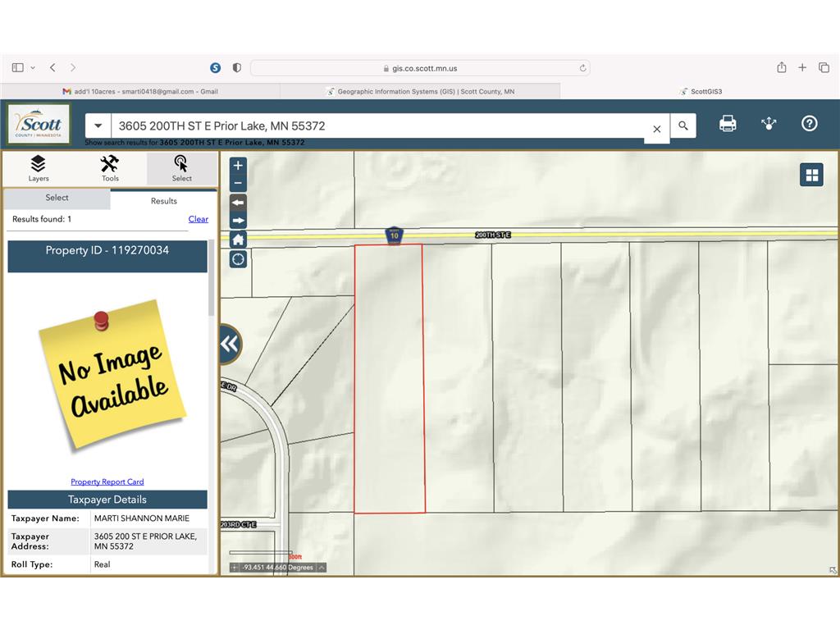
Task: Click the Results found: 1 text
Action: point(42,218)
